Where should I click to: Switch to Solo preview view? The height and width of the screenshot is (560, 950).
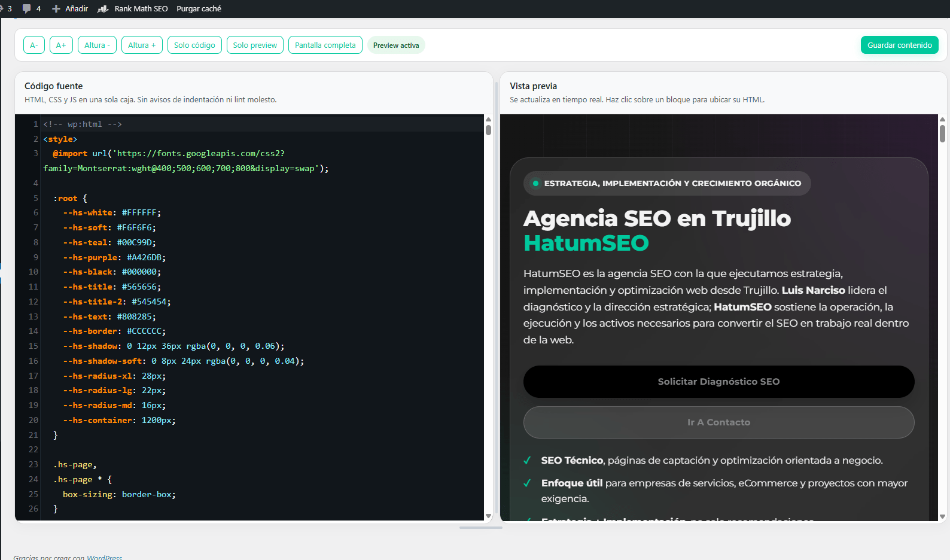click(x=255, y=45)
